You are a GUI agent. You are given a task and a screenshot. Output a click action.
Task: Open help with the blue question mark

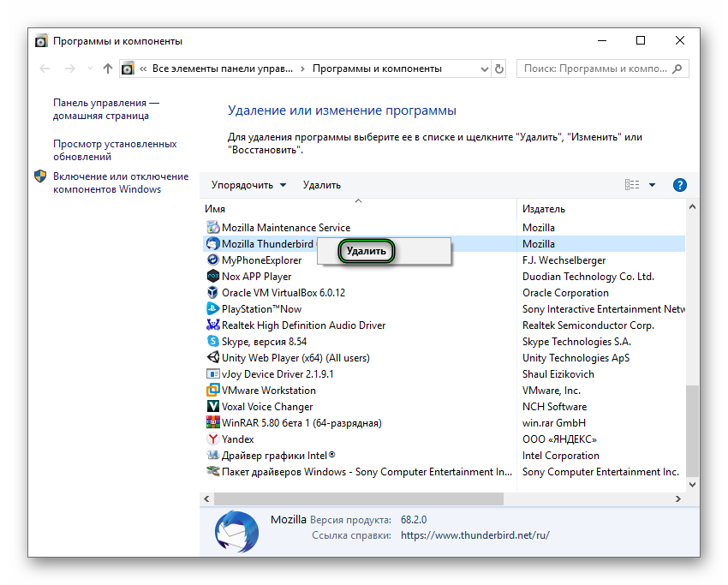click(x=680, y=185)
